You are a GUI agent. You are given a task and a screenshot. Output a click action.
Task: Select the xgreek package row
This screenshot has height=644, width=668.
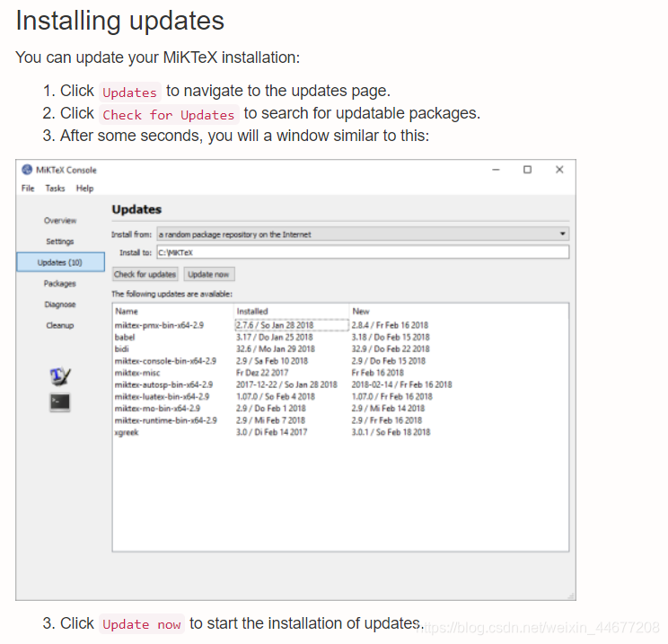[340, 432]
